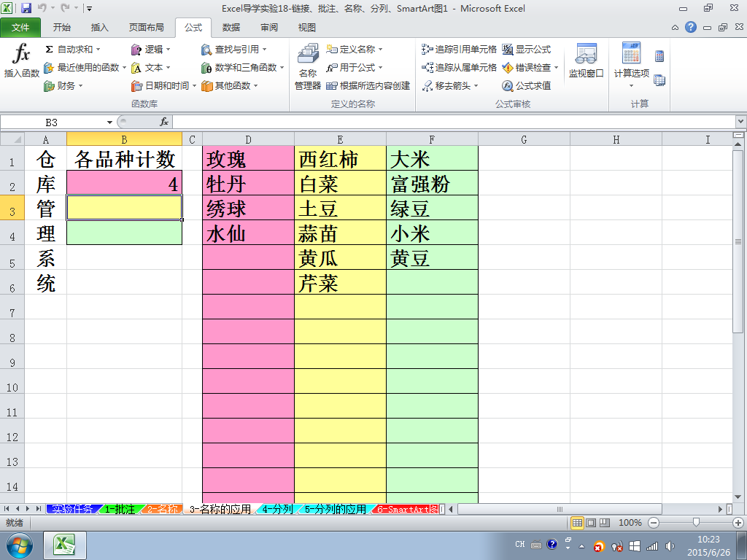The height and width of the screenshot is (560, 747).
Task: Switch to the Home (开始) tab
Action: (61, 28)
